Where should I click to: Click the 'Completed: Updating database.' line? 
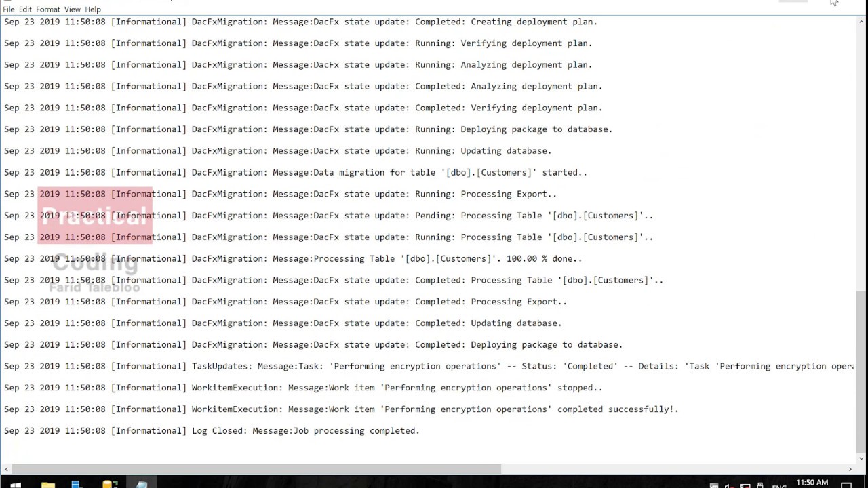[x=283, y=323]
